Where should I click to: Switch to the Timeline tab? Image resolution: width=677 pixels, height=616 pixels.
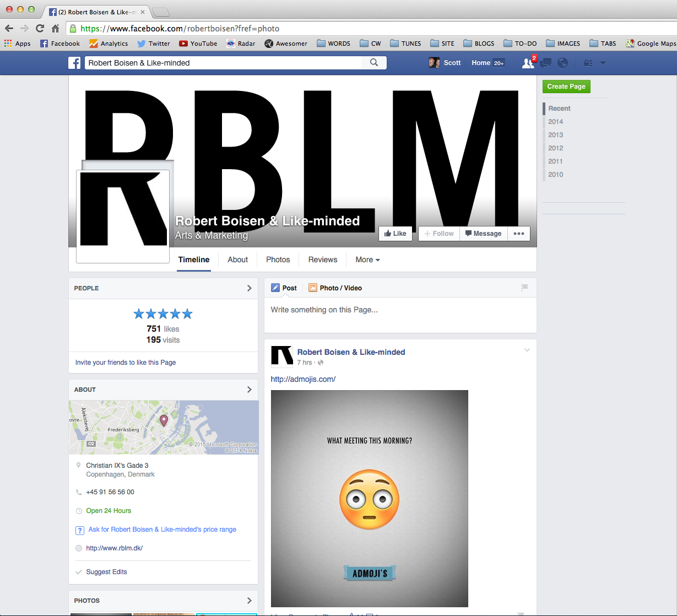[194, 260]
